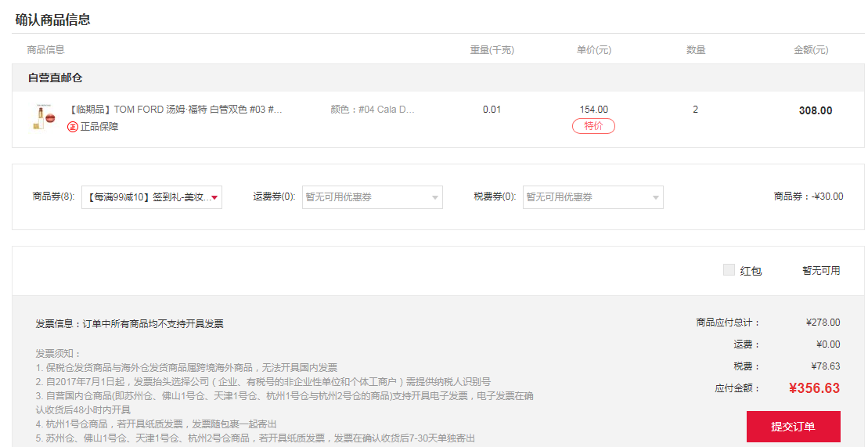Click the 确认商品信息 section heading
This screenshot has width=868, height=447.
52,20
